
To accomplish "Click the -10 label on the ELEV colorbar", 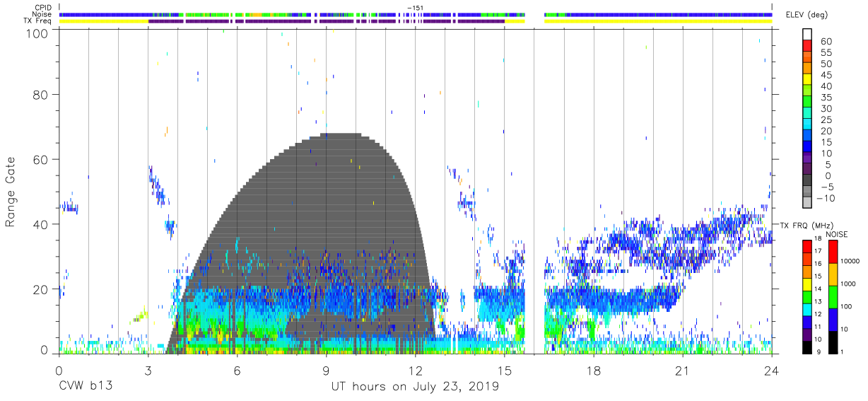I will pyautogui.click(x=827, y=198).
